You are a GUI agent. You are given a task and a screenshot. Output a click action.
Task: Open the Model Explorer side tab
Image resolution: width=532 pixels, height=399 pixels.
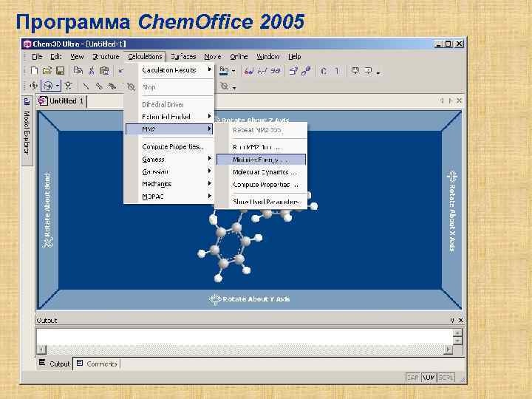[x=27, y=131]
